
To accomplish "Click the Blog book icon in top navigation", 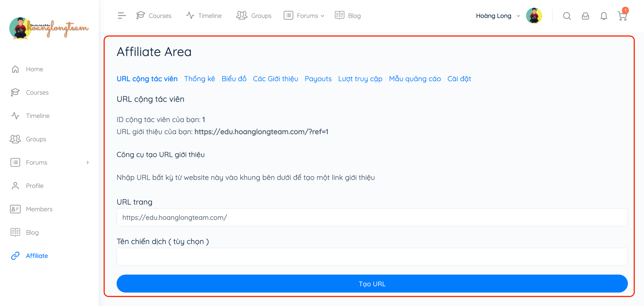I will pyautogui.click(x=339, y=15).
